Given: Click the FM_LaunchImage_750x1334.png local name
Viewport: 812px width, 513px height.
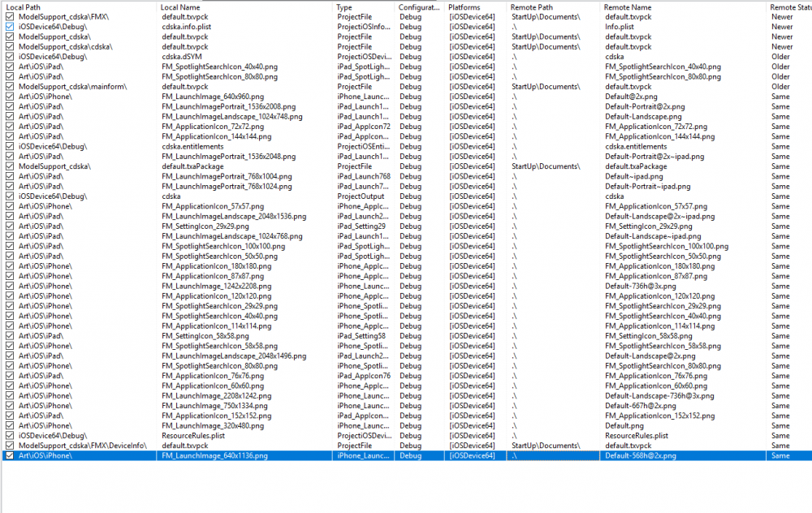Looking at the screenshot, I should tap(214, 406).
